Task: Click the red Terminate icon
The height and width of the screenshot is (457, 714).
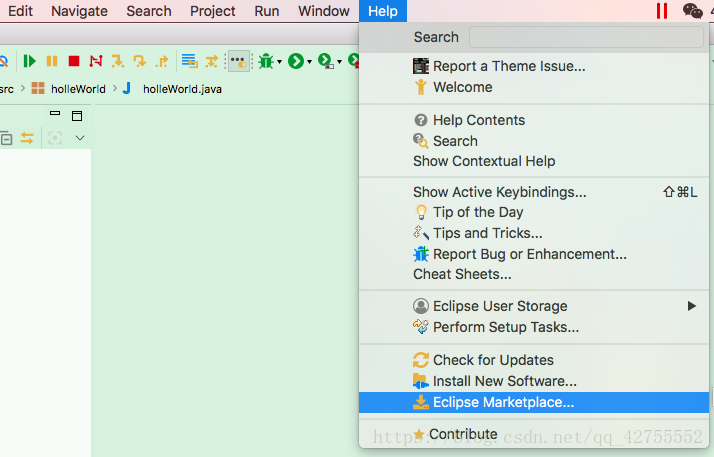Action: [74, 61]
